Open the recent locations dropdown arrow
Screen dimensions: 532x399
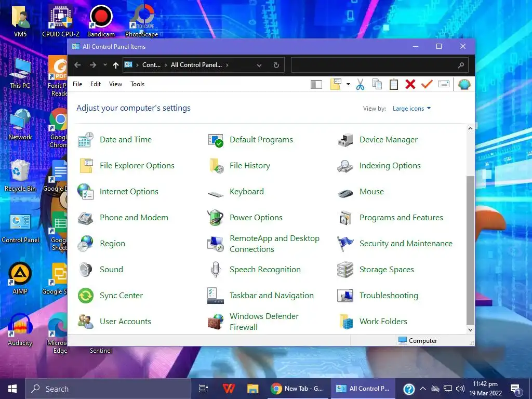[105, 65]
